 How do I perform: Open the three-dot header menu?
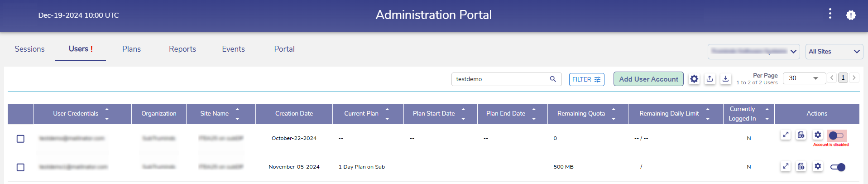click(830, 14)
